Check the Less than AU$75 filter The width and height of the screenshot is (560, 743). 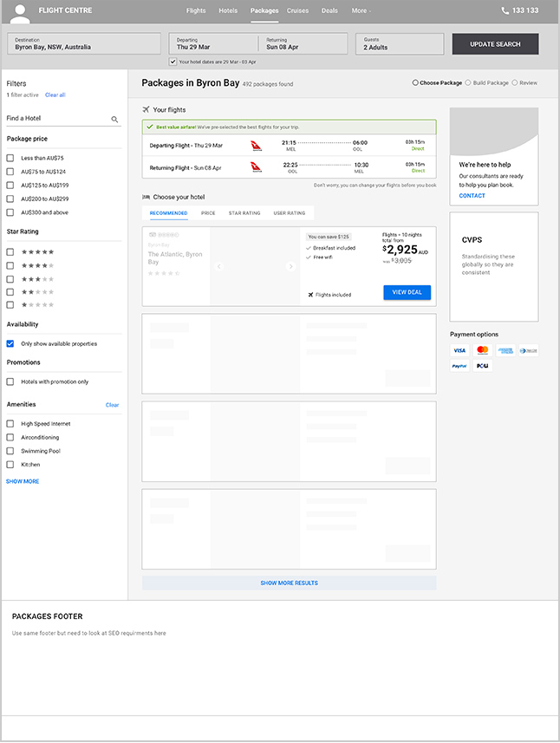pyautogui.click(x=10, y=158)
